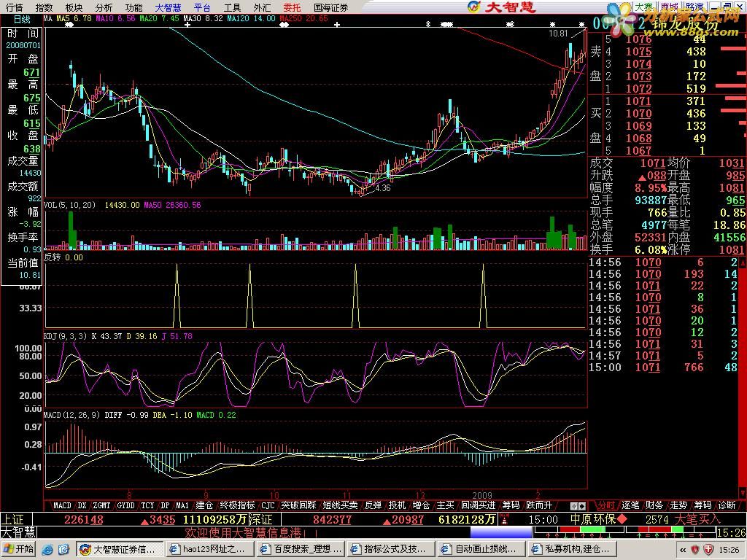Switch right panel to 逐笔 tab

[x=630, y=505]
